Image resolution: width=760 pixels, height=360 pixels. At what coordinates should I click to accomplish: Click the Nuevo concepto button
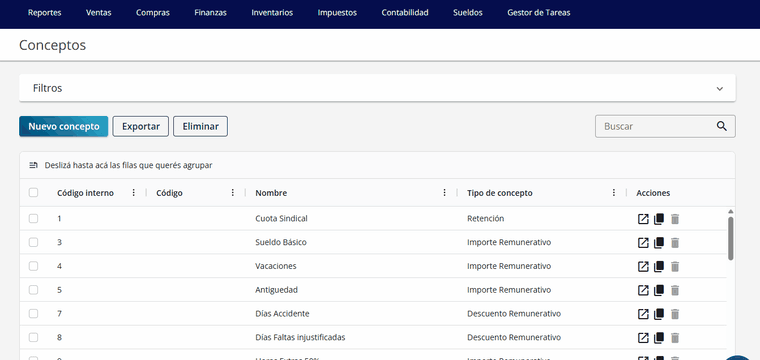(x=63, y=126)
